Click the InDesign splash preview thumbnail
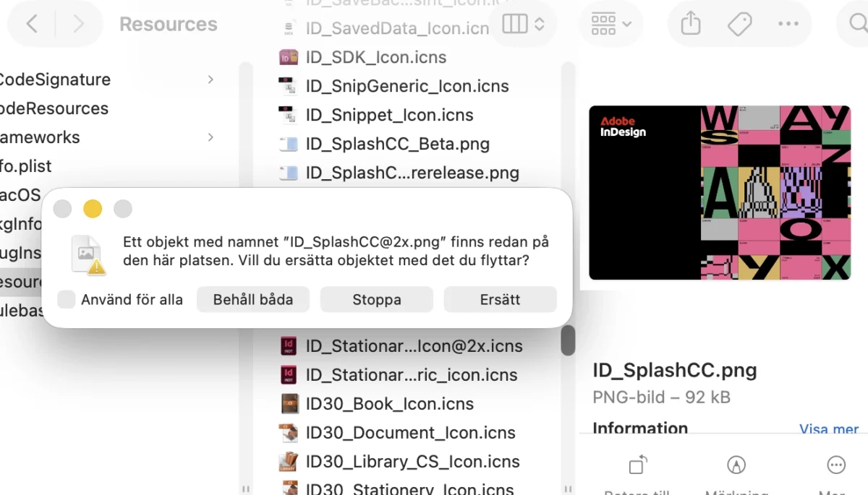 [x=720, y=193]
